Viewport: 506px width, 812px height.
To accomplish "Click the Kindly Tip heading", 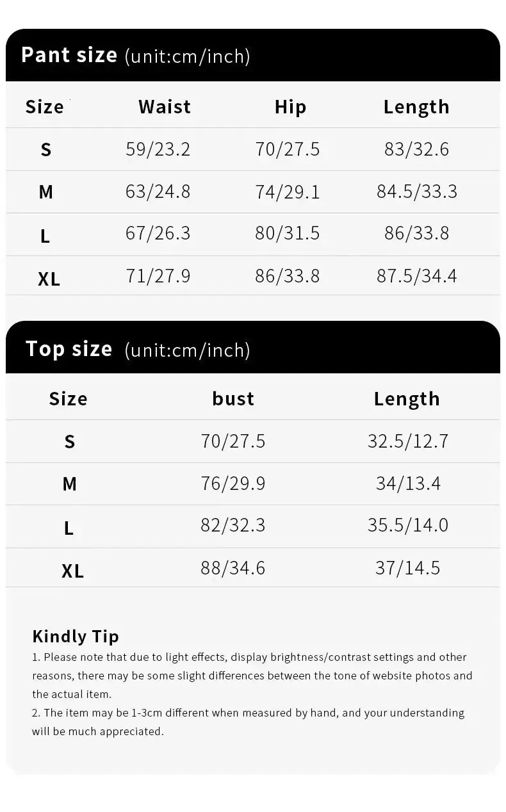I will tap(76, 637).
